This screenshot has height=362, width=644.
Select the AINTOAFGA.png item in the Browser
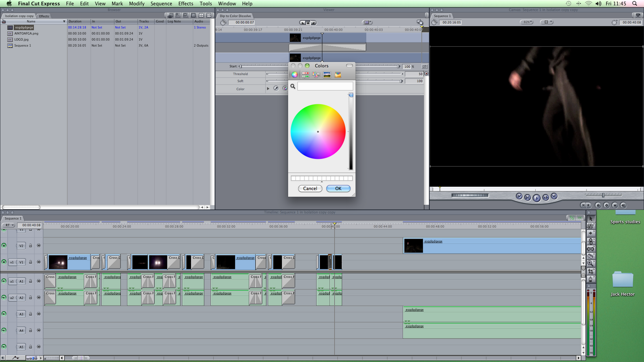[27, 33]
